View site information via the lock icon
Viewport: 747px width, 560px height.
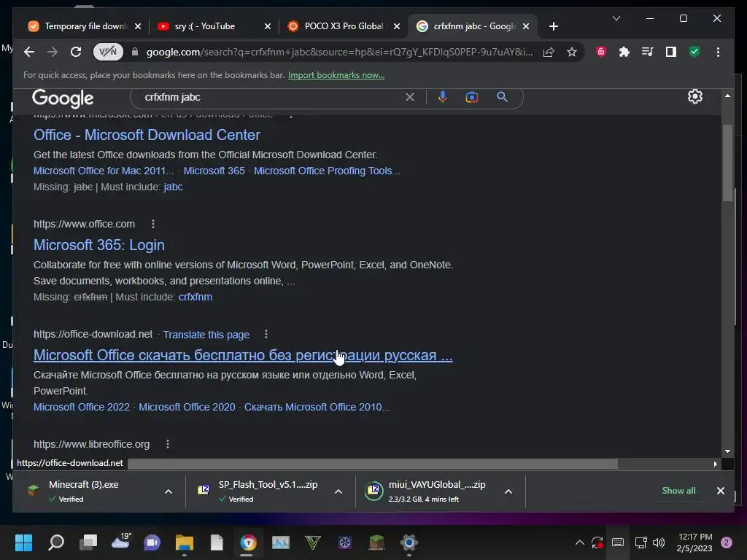pos(135,52)
